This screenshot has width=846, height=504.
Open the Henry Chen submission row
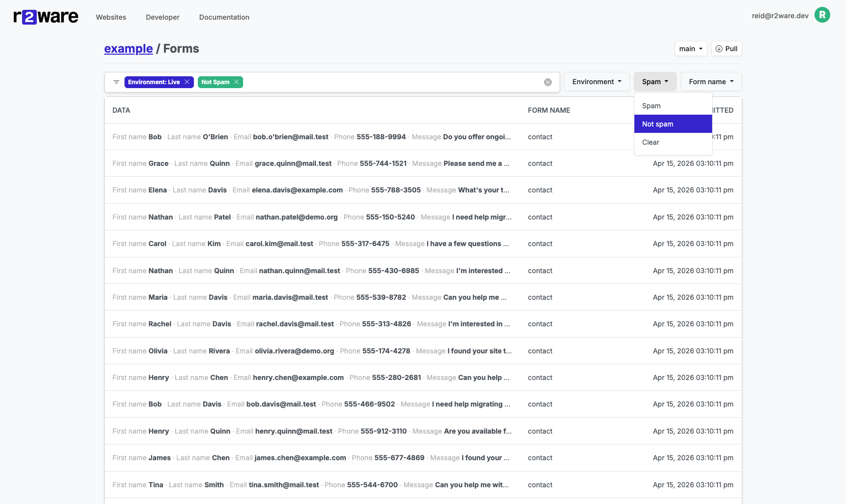(423, 378)
